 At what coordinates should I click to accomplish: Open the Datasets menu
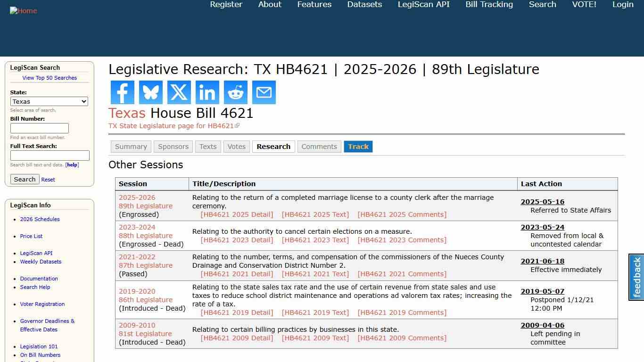[364, 4]
